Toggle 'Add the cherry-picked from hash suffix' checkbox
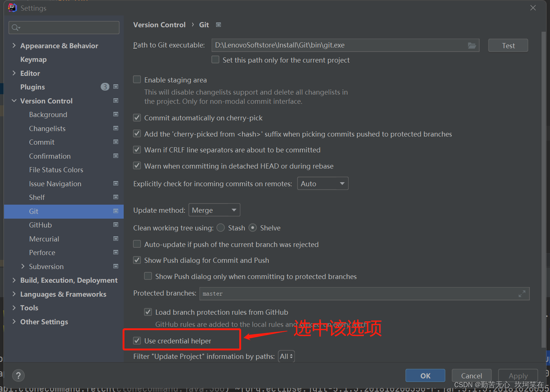This screenshot has width=550, height=392. click(x=137, y=134)
